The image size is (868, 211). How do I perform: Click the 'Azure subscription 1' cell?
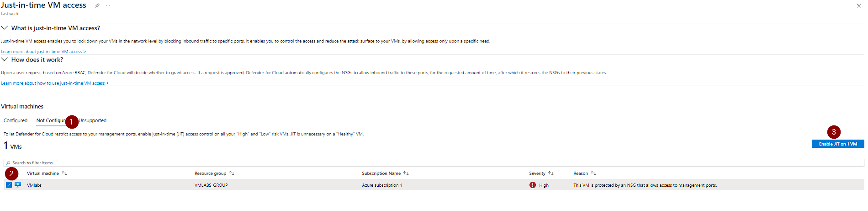coord(382,185)
